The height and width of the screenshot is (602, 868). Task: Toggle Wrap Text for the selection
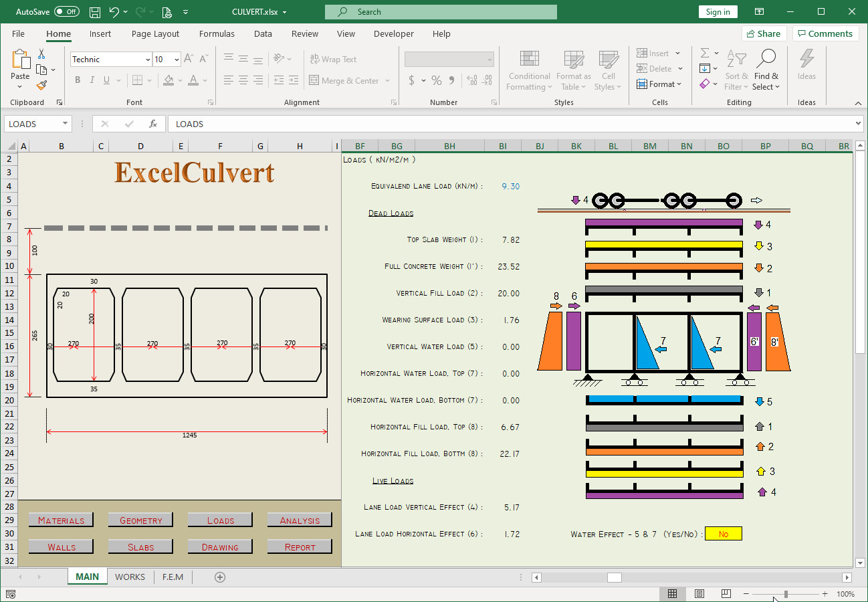[x=333, y=59]
